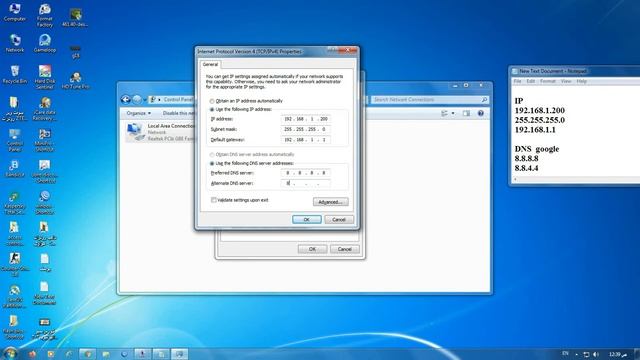Open New Text Document on the desktop
The height and width of the screenshot is (360, 640).
(44, 293)
